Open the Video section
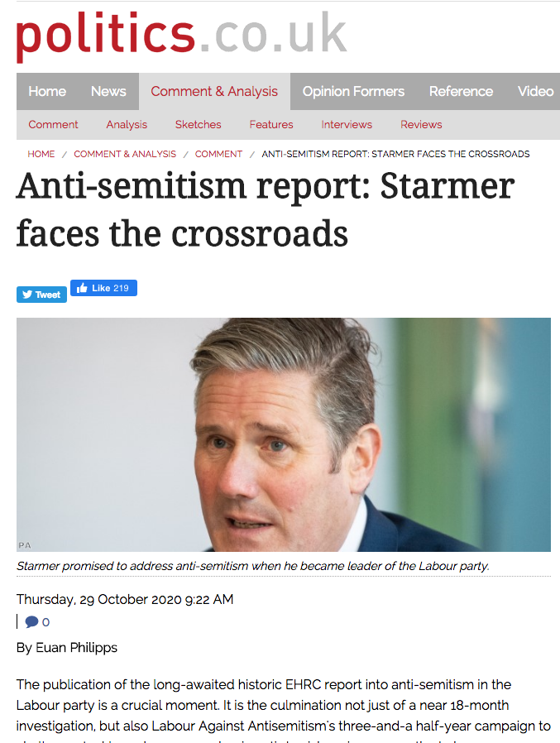Viewport: 560px width, 743px height. point(535,91)
